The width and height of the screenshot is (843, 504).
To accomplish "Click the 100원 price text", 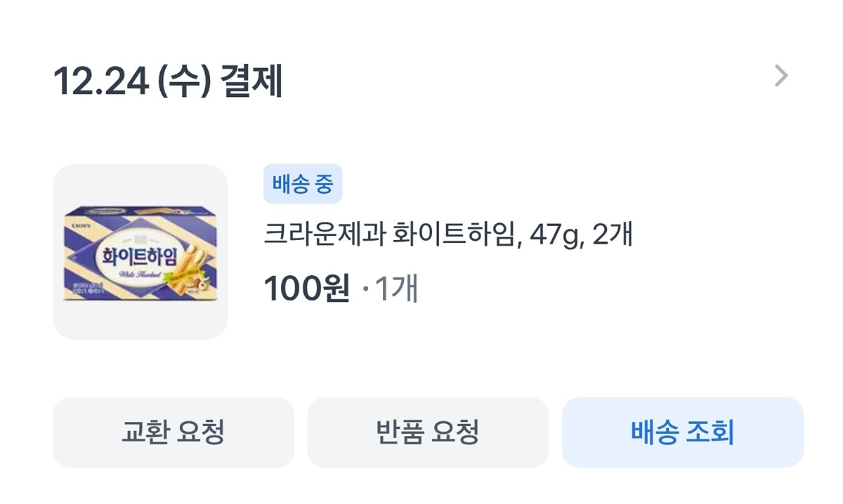I will coord(306,289).
